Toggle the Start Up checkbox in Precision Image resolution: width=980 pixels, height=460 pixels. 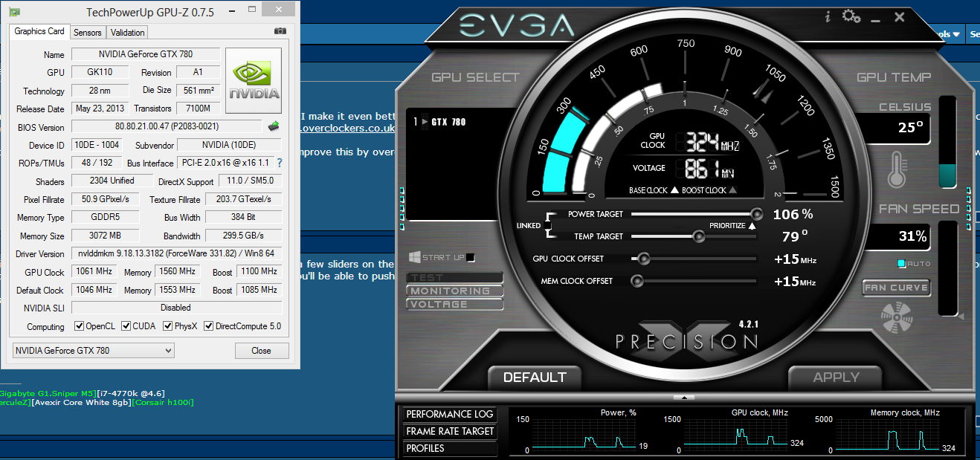(471, 258)
